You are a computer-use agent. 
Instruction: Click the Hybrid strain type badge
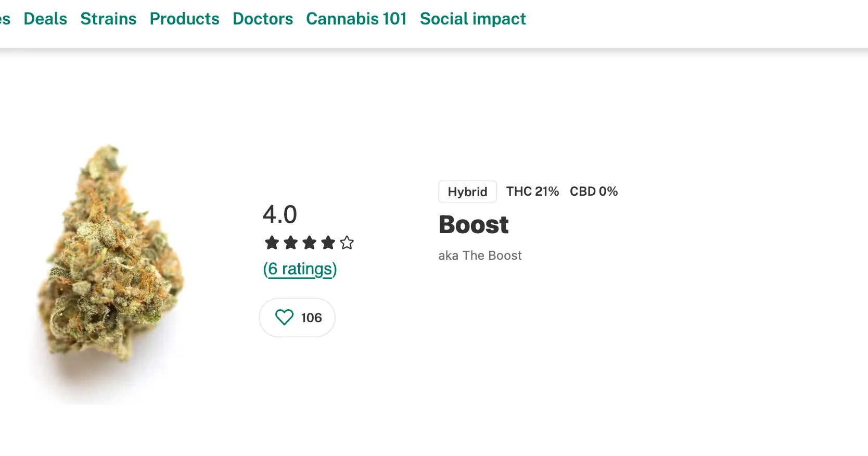pos(467,192)
